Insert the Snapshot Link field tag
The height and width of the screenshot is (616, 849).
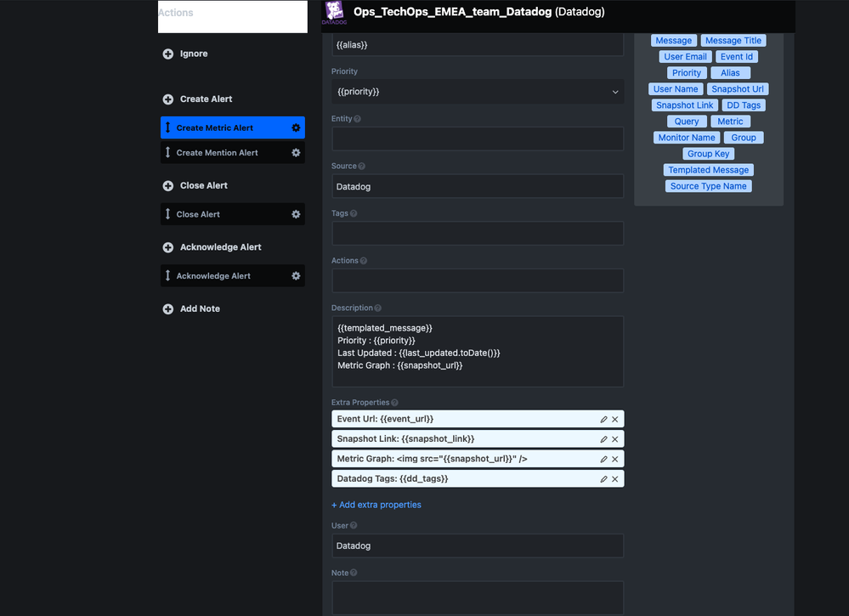coord(685,105)
